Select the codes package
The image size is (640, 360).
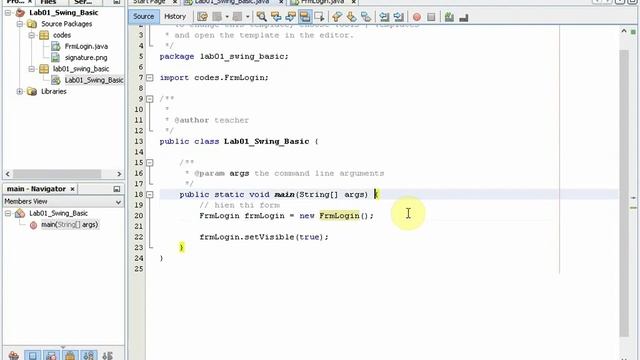[62, 36]
